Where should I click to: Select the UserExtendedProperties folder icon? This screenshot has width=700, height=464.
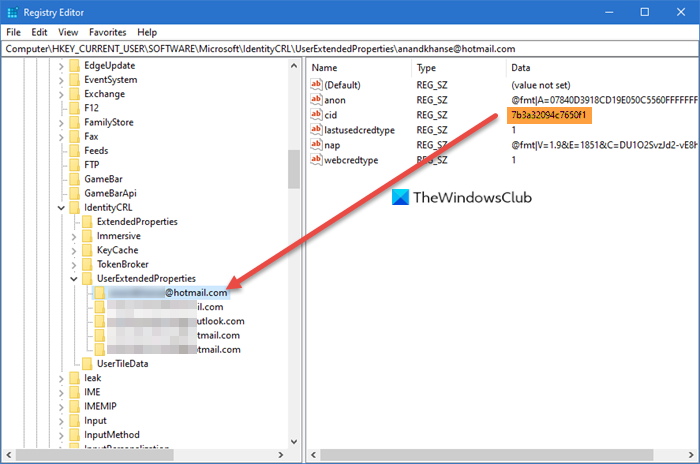coord(87,279)
